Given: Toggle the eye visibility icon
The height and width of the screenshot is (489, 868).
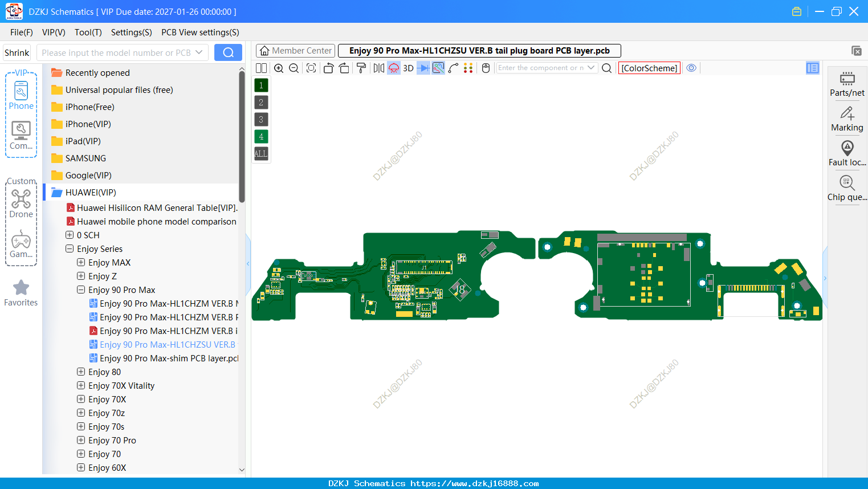Looking at the screenshot, I should coord(691,68).
